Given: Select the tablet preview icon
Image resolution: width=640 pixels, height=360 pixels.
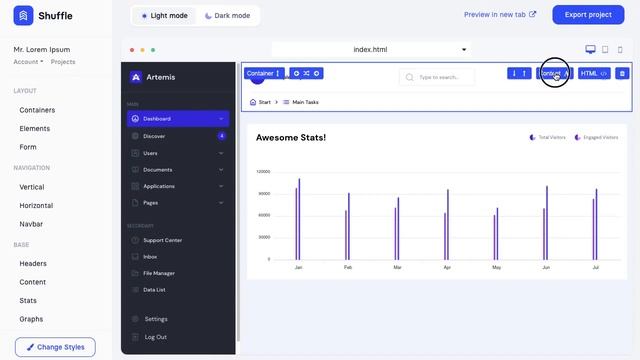Looking at the screenshot, I should (x=605, y=49).
